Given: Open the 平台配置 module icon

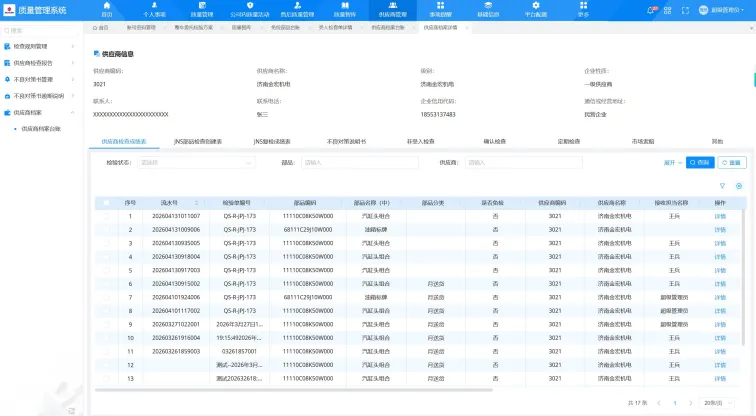Looking at the screenshot, I should pos(535,11).
